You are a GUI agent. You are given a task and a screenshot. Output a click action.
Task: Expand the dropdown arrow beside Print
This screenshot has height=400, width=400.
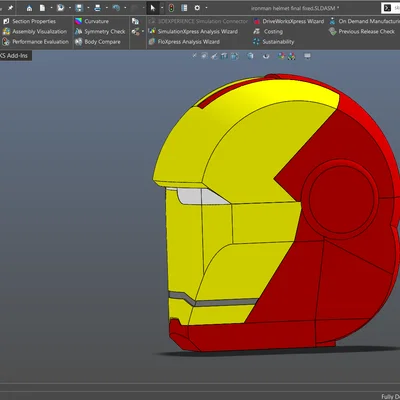(107, 8)
